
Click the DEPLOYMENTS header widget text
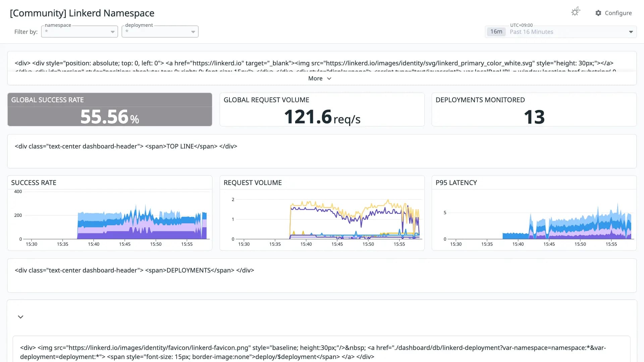click(134, 270)
